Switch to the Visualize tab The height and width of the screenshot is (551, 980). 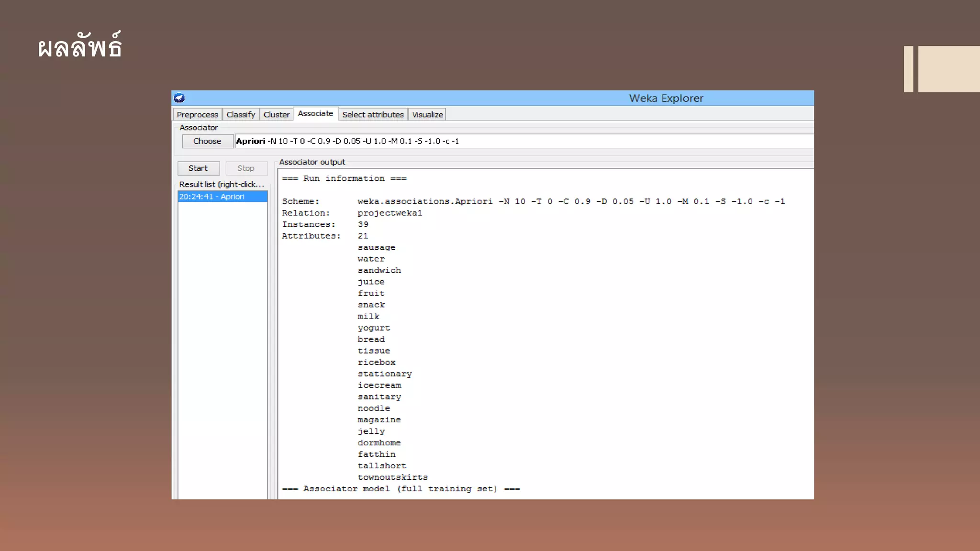coord(427,115)
